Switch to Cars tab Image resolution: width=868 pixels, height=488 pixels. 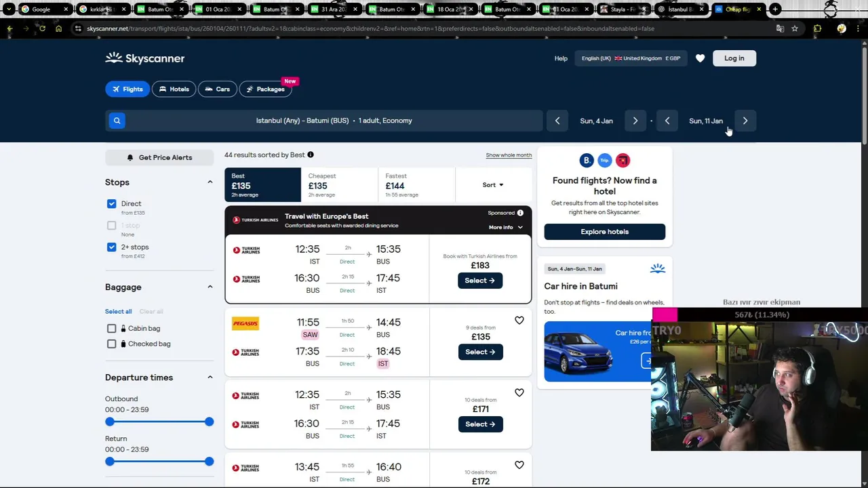tap(217, 89)
